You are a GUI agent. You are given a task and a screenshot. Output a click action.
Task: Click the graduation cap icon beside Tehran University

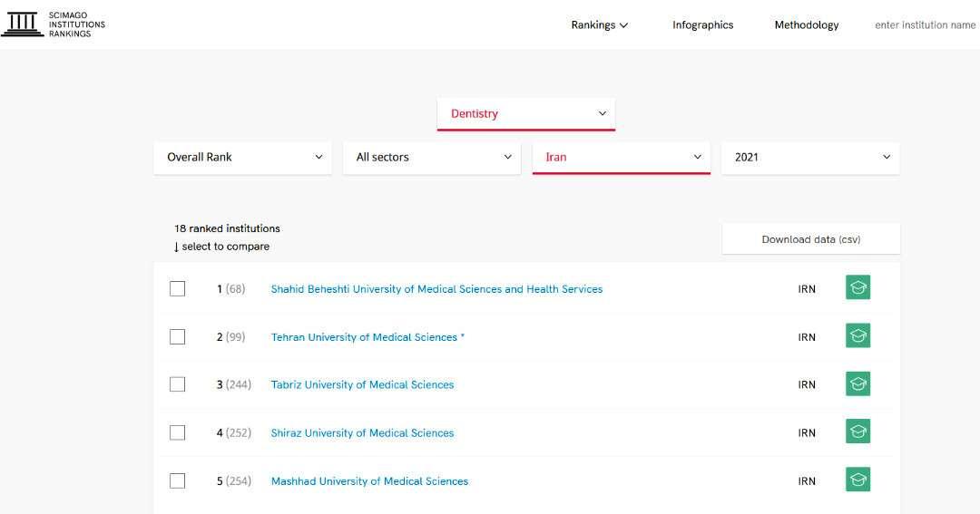(857, 336)
